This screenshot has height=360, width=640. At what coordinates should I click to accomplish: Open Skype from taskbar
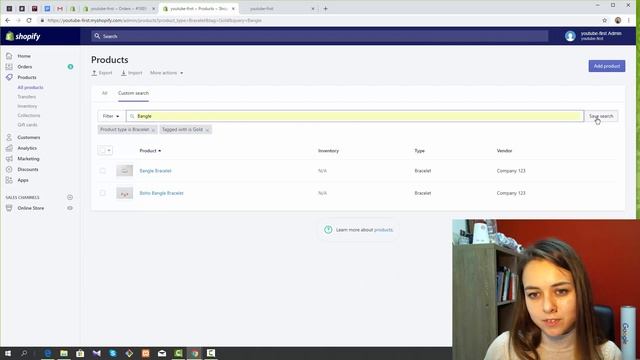point(113,353)
